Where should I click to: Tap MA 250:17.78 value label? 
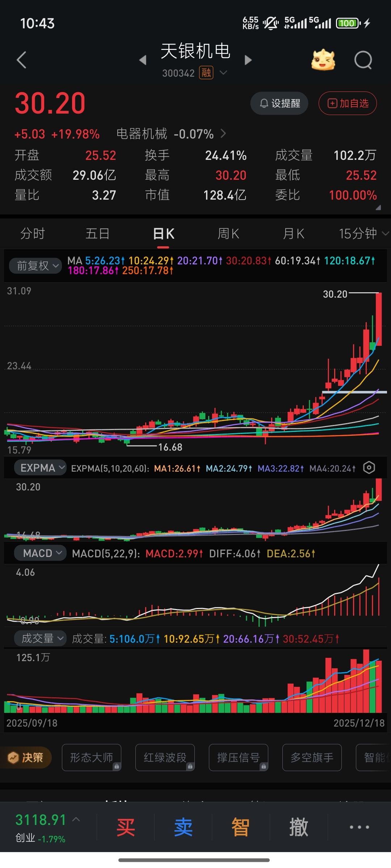(148, 271)
